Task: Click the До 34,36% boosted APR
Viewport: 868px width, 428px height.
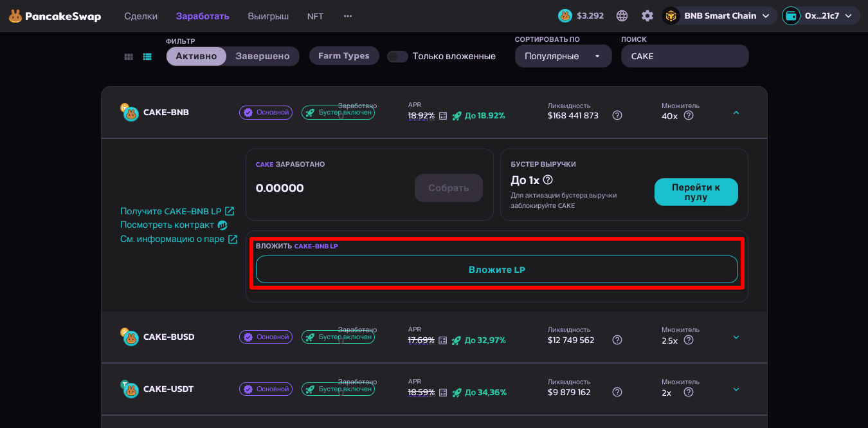Action: (x=485, y=392)
